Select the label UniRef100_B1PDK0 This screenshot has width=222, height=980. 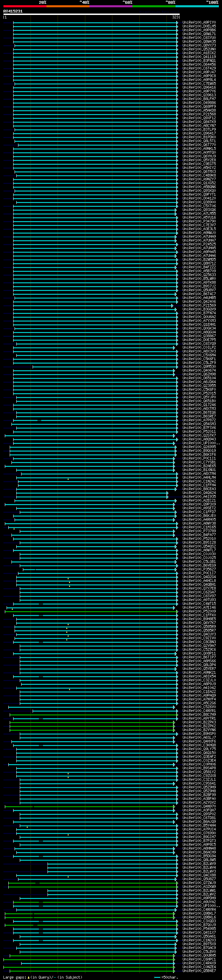click(x=199, y=137)
